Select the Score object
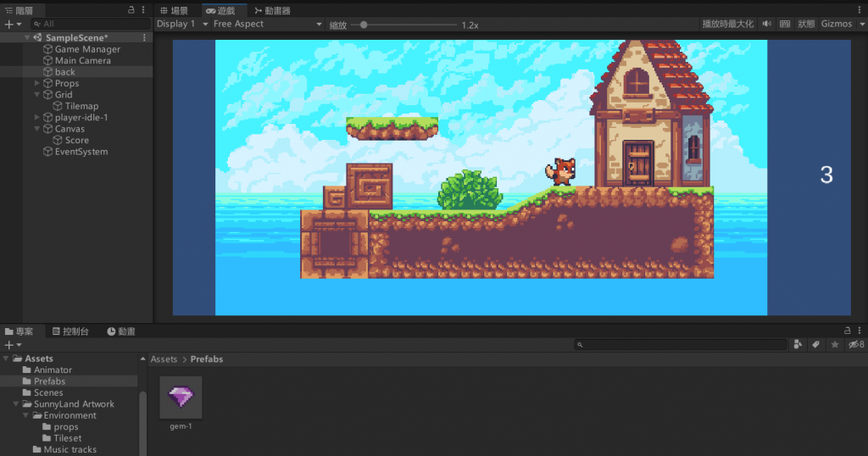 (x=77, y=141)
